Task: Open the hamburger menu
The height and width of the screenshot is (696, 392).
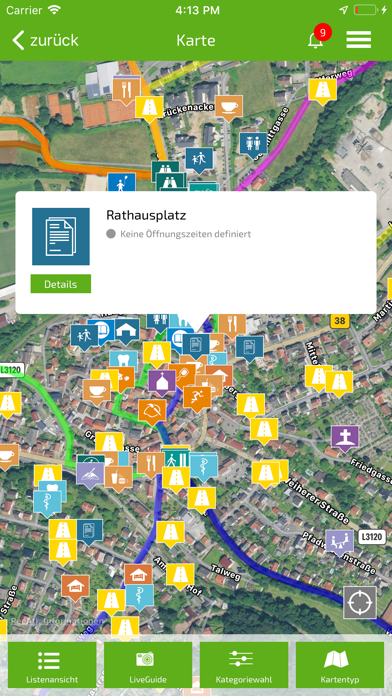Action: pyautogui.click(x=359, y=40)
